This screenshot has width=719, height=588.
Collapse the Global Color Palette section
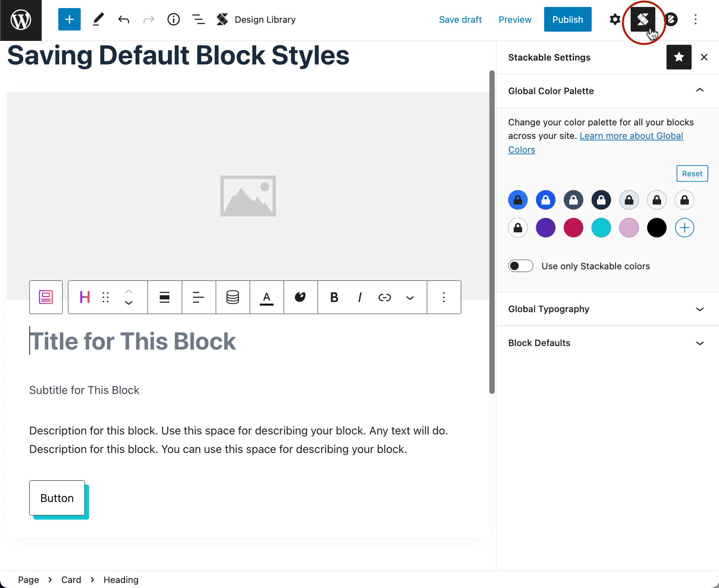[608, 91]
